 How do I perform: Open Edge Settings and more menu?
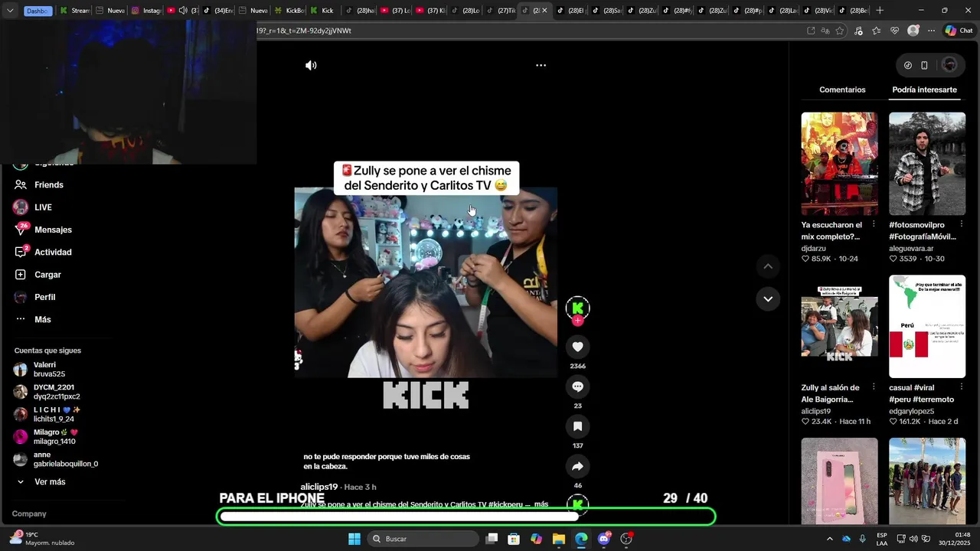point(931,31)
